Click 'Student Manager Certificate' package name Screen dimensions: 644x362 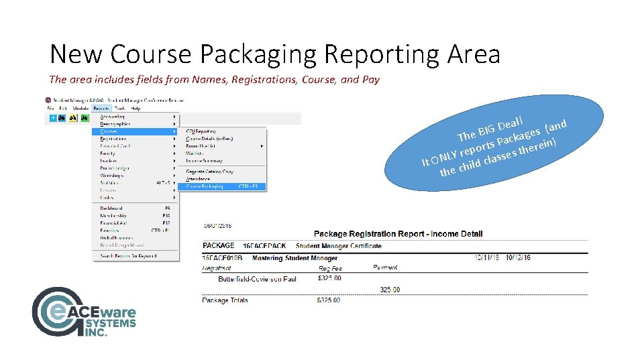[x=338, y=246]
